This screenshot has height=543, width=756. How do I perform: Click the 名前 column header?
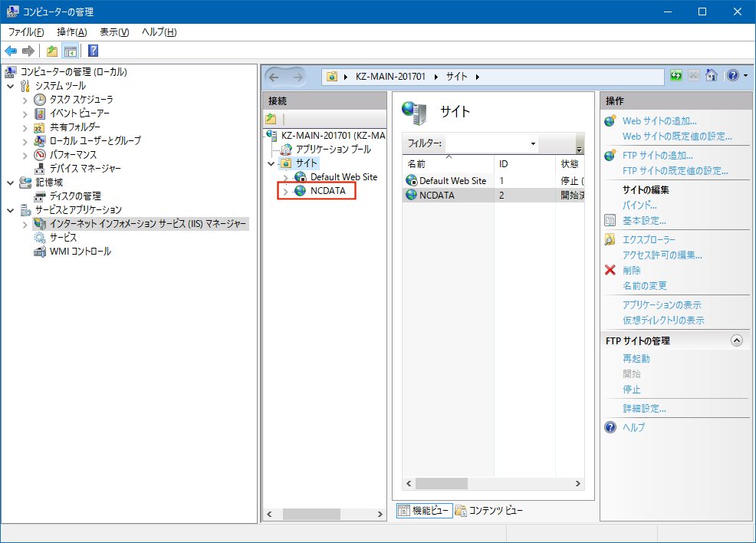pyautogui.click(x=448, y=163)
